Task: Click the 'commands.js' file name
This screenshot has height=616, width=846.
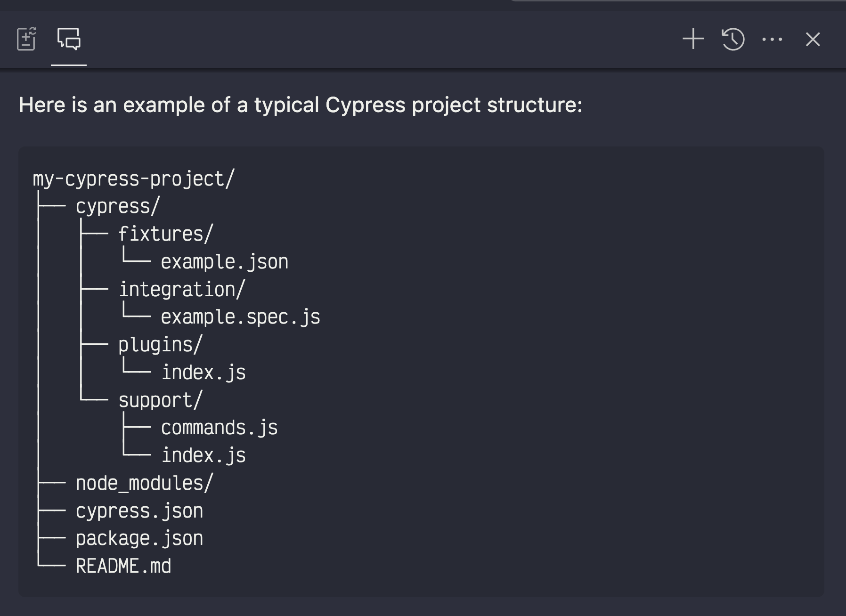Action: point(220,428)
